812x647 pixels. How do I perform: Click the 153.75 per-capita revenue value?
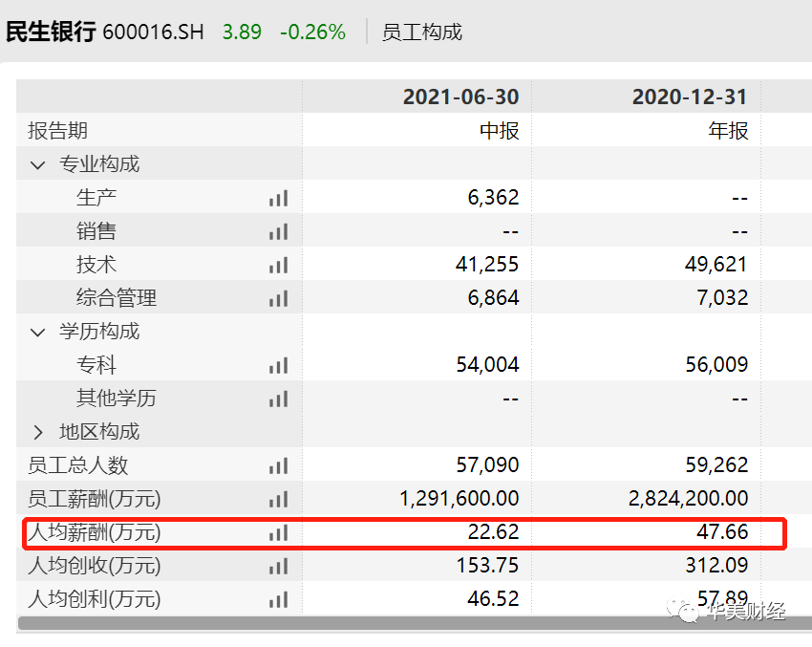click(x=487, y=565)
